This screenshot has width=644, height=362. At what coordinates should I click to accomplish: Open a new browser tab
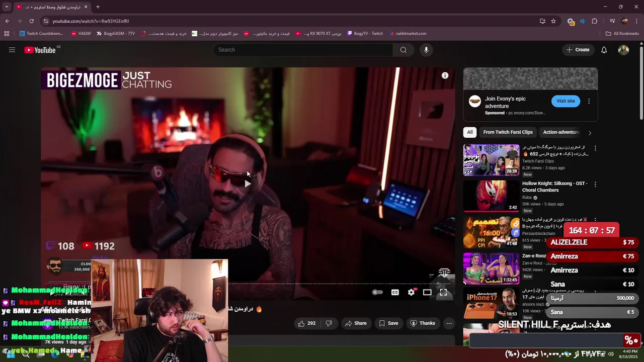98,7
